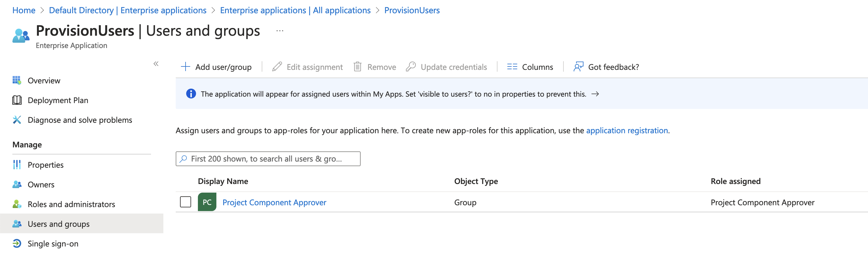This screenshot has width=868, height=256.
Task: Click ProvisionUsers breadcrumb link
Action: [412, 10]
